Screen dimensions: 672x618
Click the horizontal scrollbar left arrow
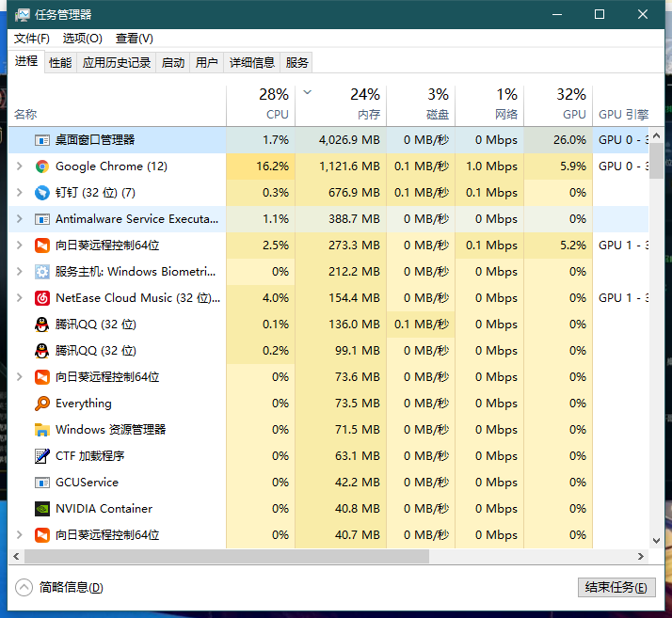(x=16, y=556)
